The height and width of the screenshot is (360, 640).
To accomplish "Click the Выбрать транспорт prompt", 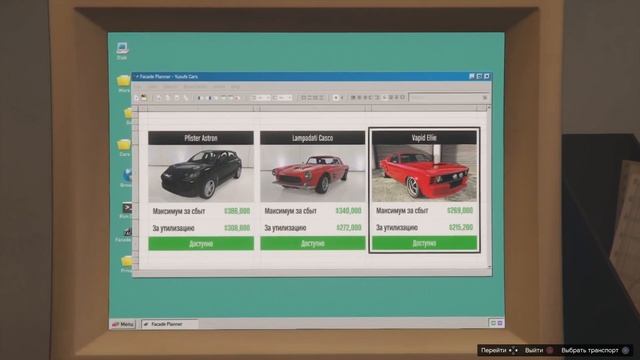I will (x=595, y=350).
